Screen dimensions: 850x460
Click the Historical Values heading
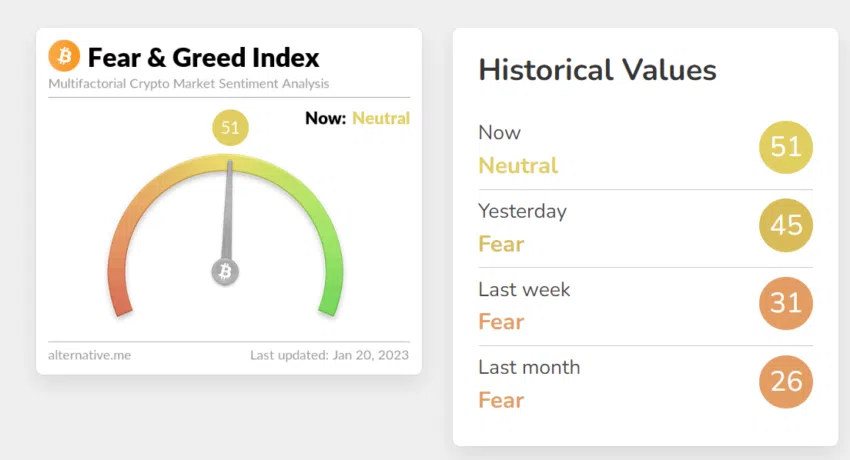[597, 70]
